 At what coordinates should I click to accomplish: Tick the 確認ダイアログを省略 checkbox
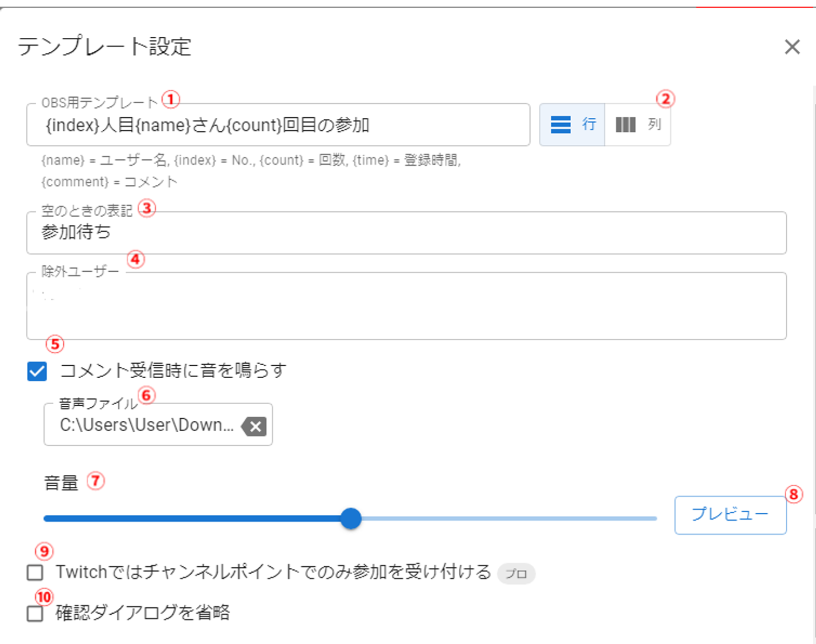(35, 614)
